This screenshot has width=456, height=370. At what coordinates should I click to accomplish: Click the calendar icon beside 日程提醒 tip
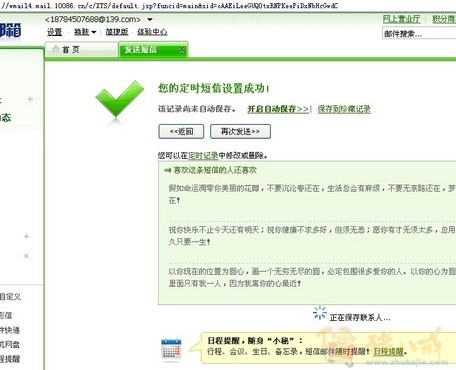(x=171, y=350)
